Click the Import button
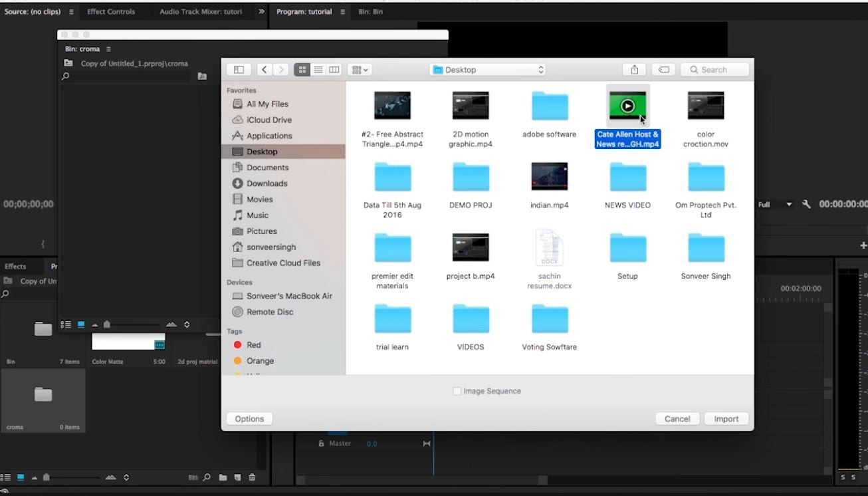Screen dimensions: 868x496 click(x=726, y=419)
